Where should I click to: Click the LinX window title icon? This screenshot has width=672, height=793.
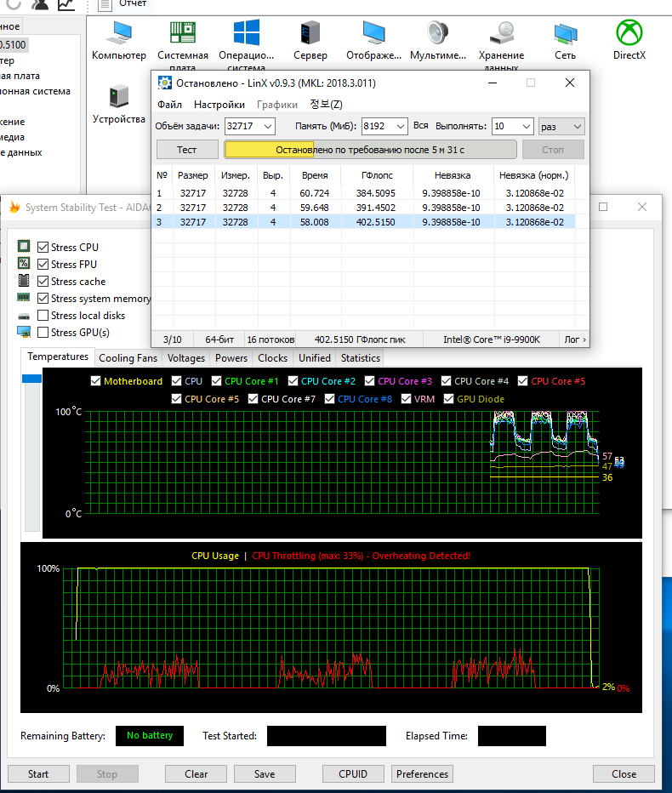point(164,83)
